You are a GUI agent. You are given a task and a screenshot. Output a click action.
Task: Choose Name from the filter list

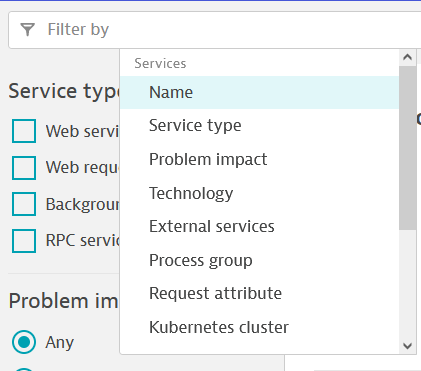259,92
